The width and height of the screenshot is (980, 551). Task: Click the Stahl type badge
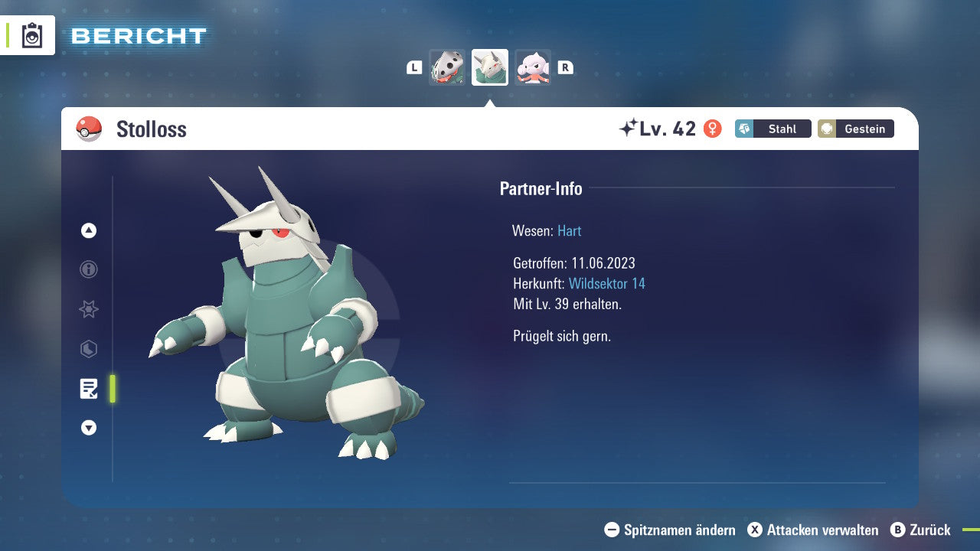point(773,129)
